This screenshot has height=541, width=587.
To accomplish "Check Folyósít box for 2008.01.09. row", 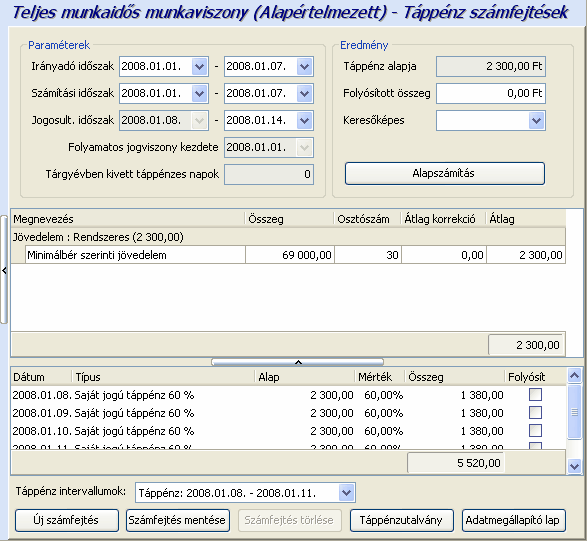I will (535, 413).
